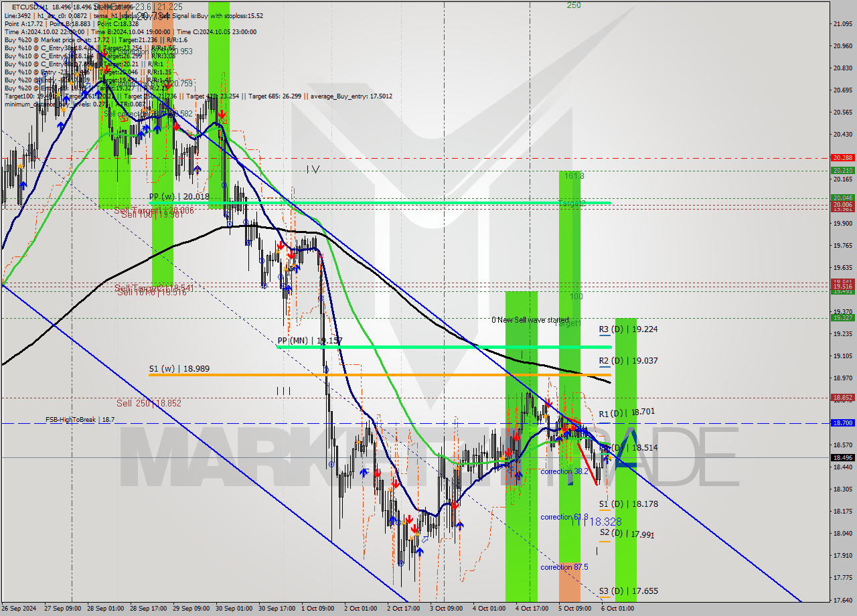The height and width of the screenshot is (616, 857).
Task: Click the 'correction 38.2' label
Action: [x=564, y=471]
